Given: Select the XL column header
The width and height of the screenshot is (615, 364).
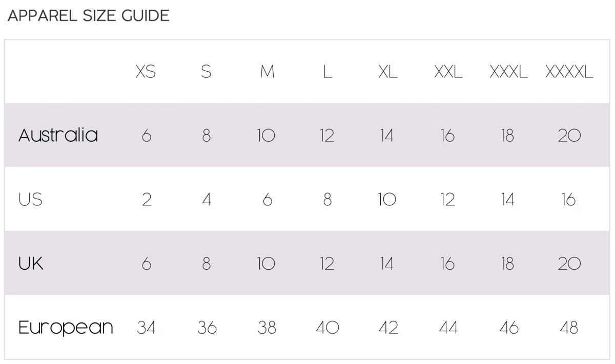Looking at the screenshot, I should tap(388, 72).
